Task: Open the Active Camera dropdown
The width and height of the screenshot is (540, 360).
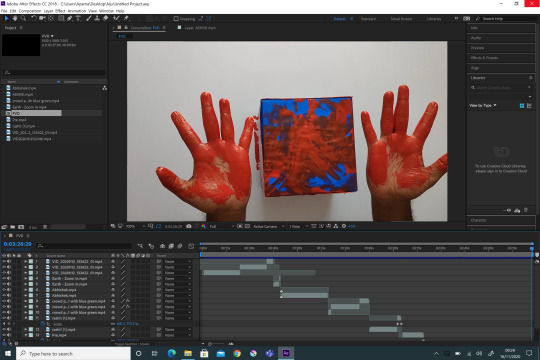Action: pyautogui.click(x=268, y=226)
